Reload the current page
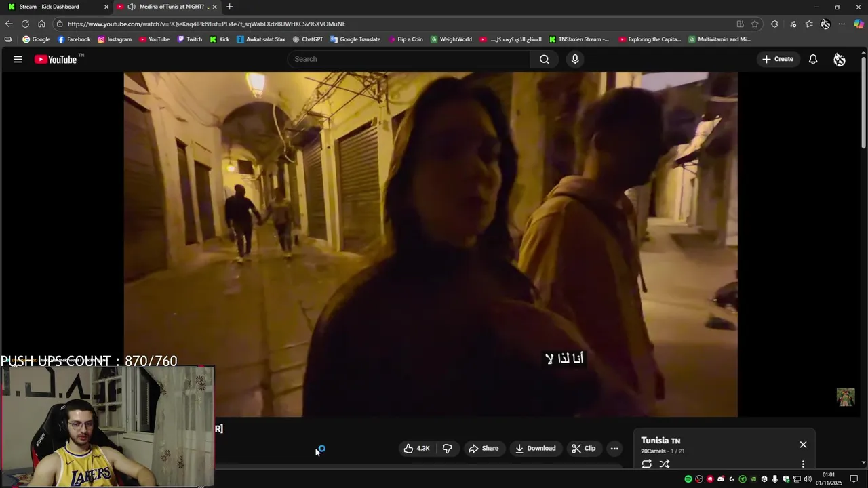Screen dimensions: 868x488 point(25,24)
